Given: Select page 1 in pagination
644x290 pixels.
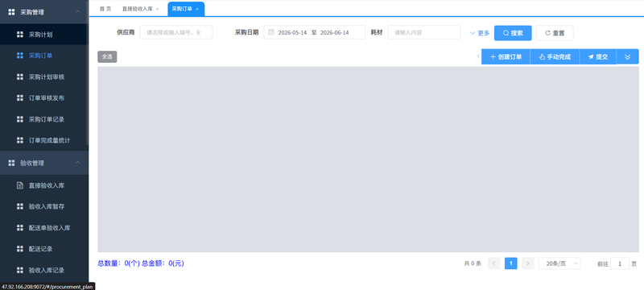Looking at the screenshot, I should tap(511, 263).
